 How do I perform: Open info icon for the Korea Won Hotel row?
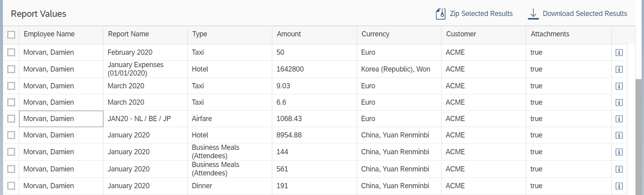pos(619,69)
